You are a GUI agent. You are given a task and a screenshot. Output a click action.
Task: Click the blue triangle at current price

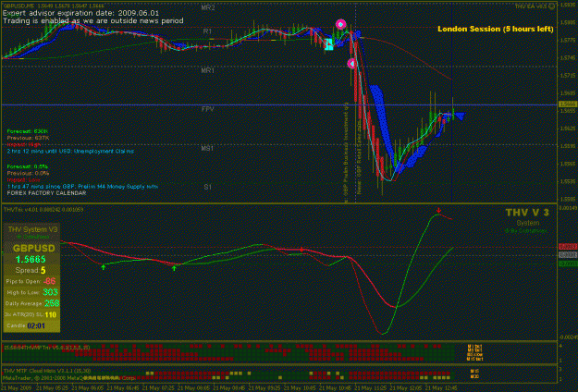click(460, 116)
